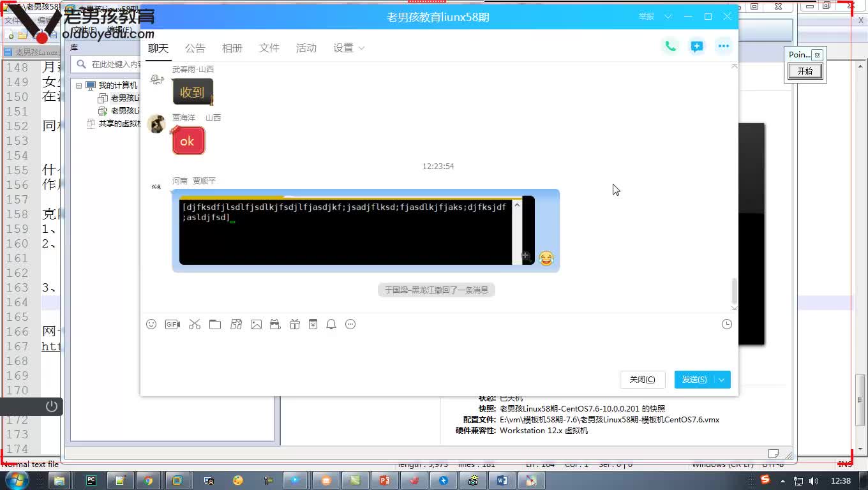Image resolution: width=868 pixels, height=490 pixels.
Task: Switch to the 公告 tab
Action: [195, 48]
